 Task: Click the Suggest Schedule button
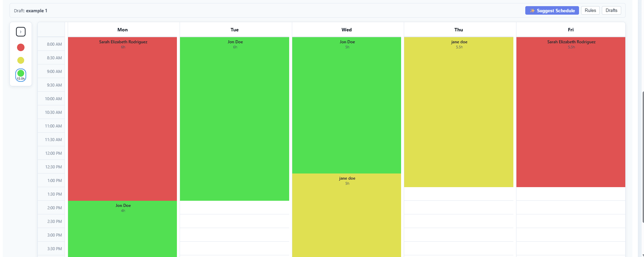pyautogui.click(x=552, y=11)
